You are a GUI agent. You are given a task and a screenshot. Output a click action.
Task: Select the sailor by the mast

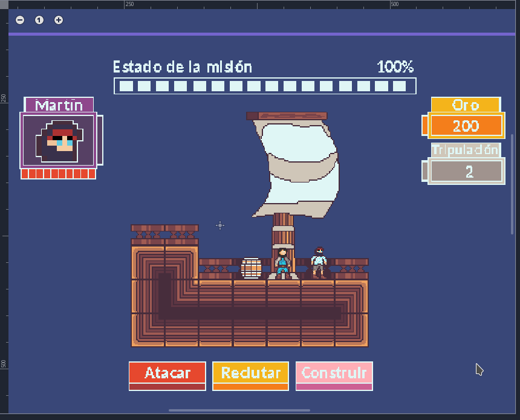tap(282, 263)
